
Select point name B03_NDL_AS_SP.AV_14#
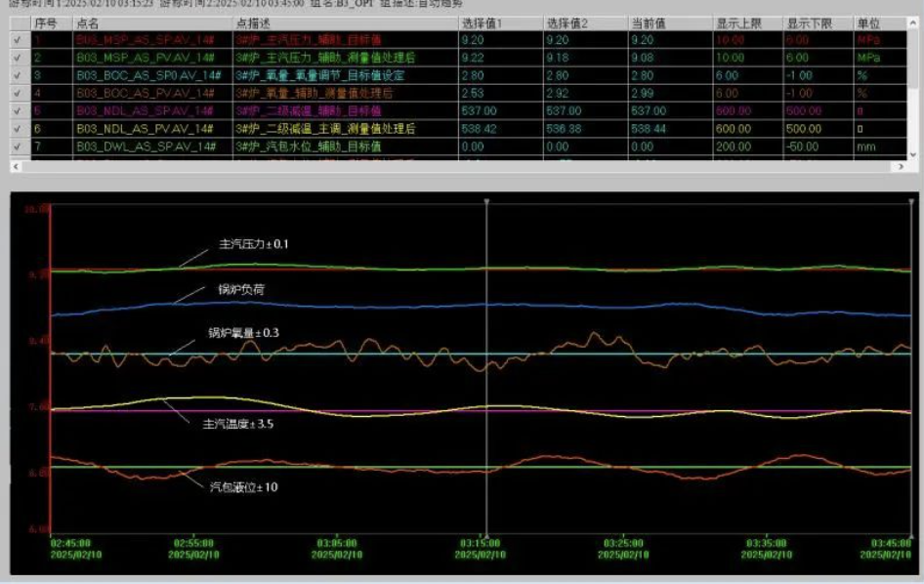(145, 110)
